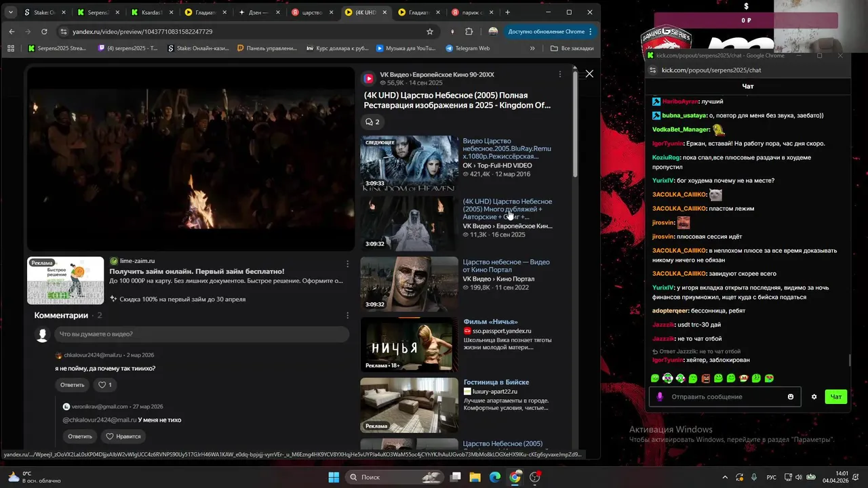The image size is (868, 488).
Task: Show hidden system tray icons
Action: pos(725,477)
